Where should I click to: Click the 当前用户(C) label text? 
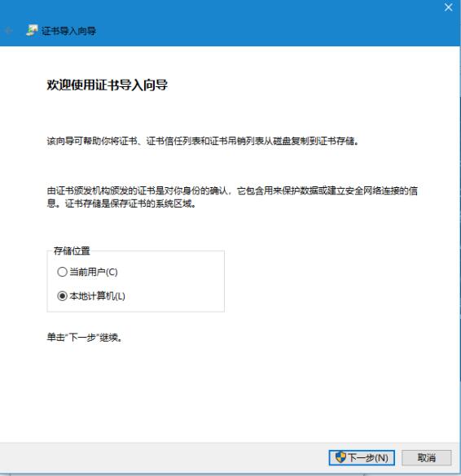[x=94, y=272]
